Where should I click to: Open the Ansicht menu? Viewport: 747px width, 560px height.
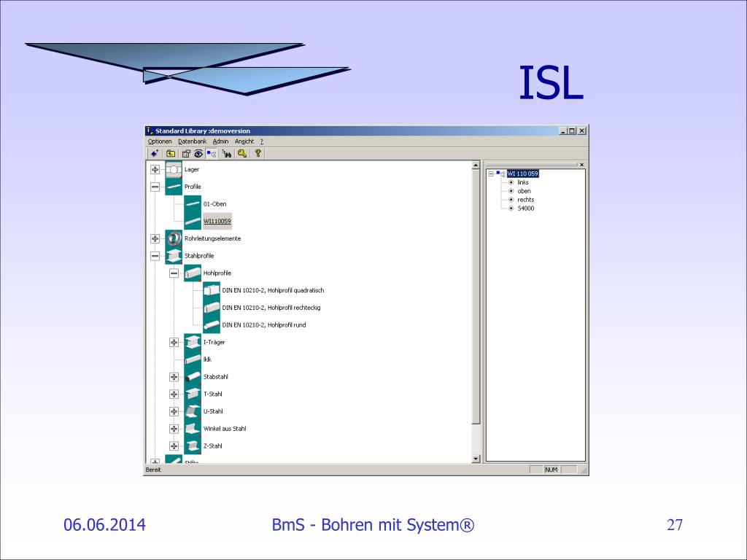(244, 141)
